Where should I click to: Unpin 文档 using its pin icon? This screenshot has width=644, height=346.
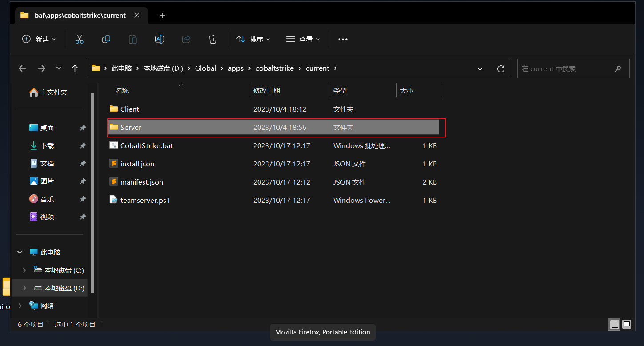coord(83,163)
